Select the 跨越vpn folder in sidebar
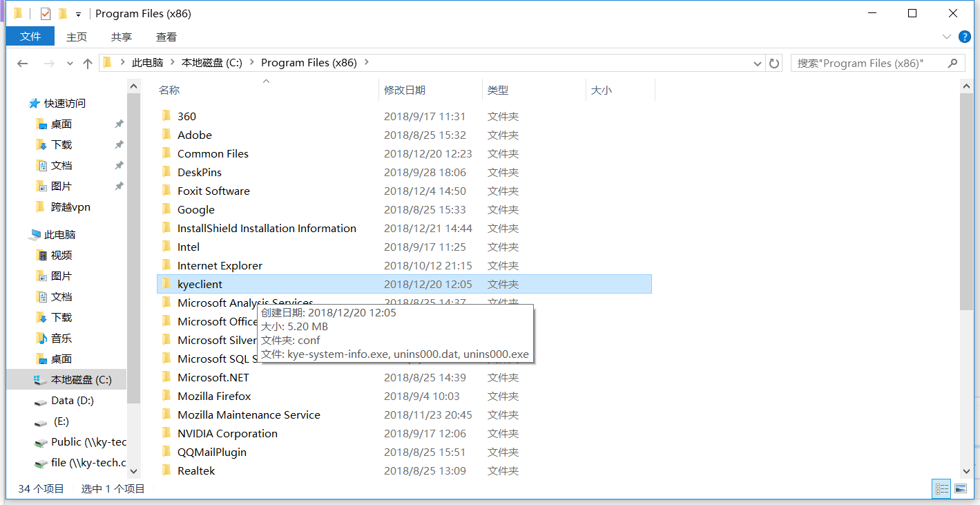This screenshot has height=505, width=980. tap(70, 207)
